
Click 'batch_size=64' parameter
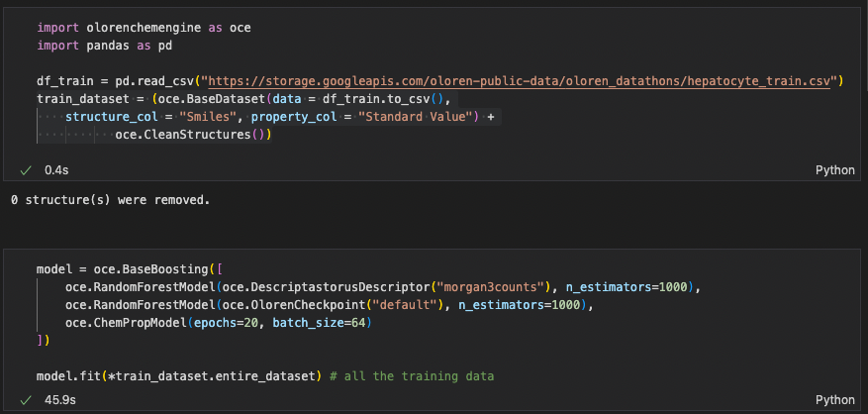click(318, 323)
